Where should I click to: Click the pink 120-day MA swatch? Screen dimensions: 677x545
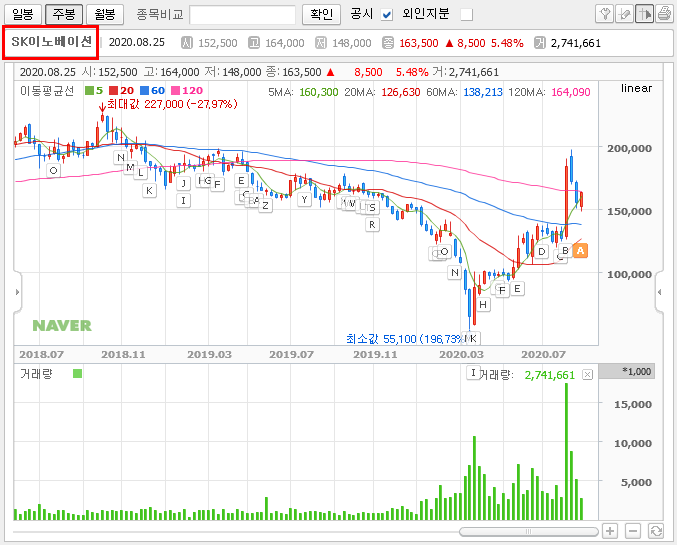coord(176,91)
